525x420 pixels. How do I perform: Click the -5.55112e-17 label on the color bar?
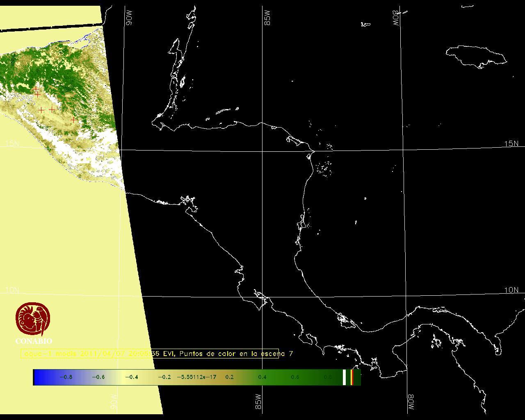(196, 377)
